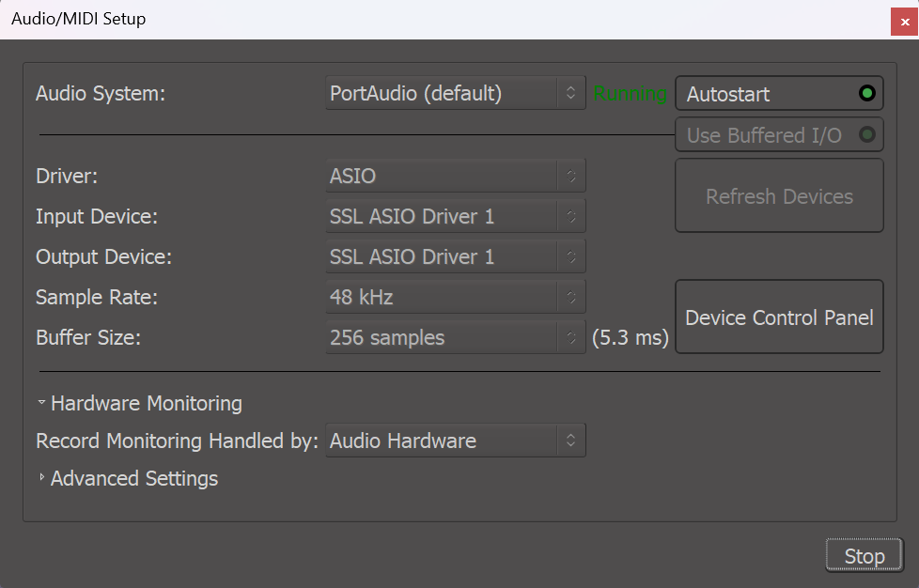Click the Refresh Devices button

tap(778, 195)
